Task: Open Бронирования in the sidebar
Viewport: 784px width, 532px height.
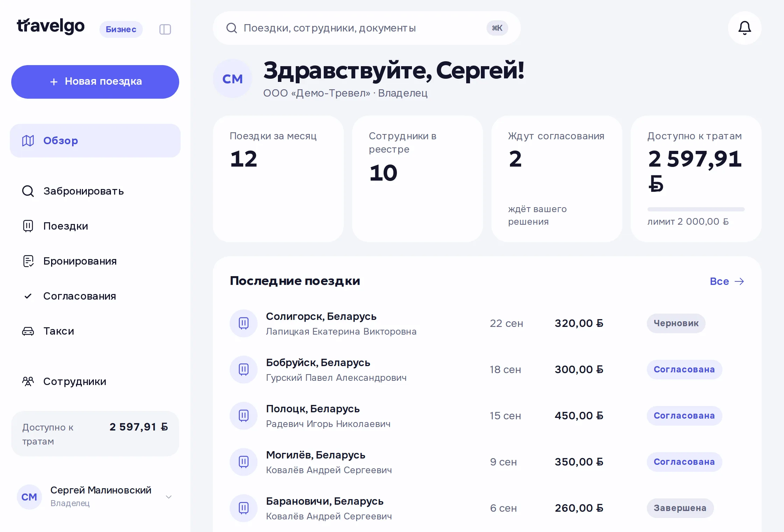Action: [95, 261]
